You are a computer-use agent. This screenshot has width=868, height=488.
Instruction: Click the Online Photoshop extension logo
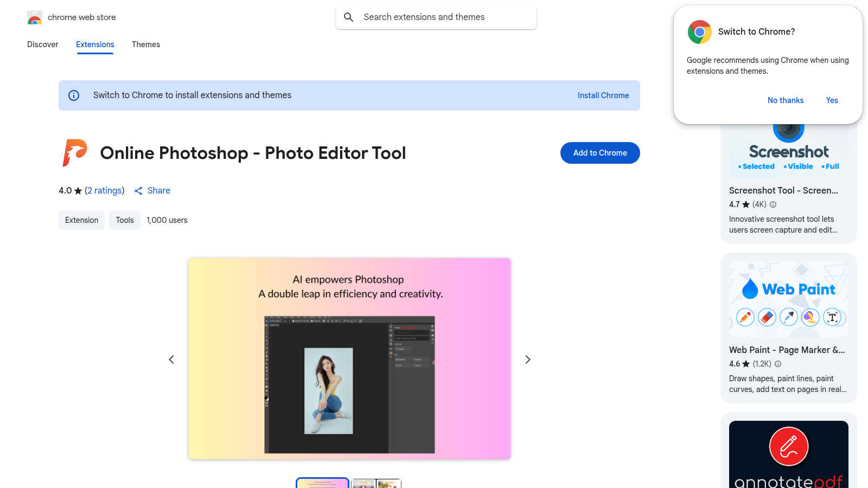click(75, 152)
